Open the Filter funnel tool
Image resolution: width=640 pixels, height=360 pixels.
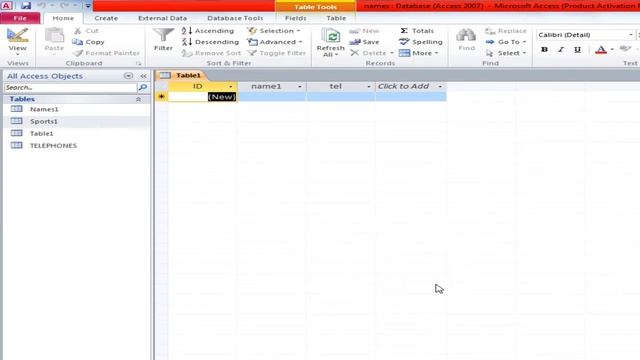click(x=163, y=40)
